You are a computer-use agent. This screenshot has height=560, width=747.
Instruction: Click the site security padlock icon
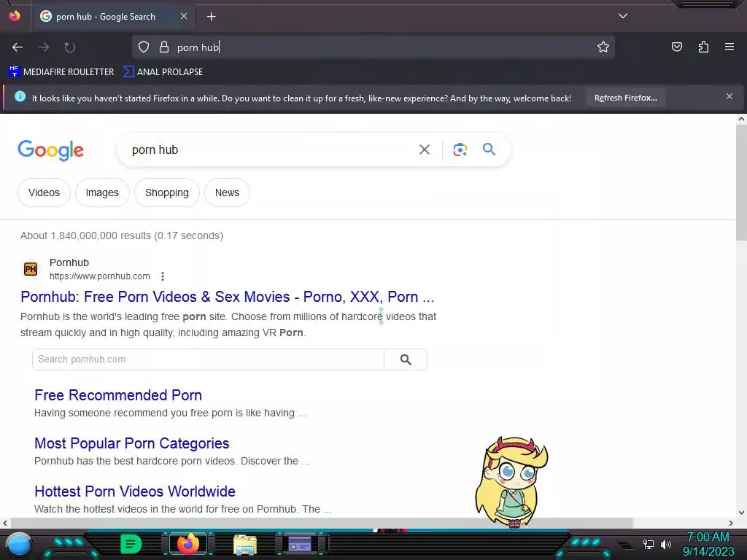coord(164,47)
